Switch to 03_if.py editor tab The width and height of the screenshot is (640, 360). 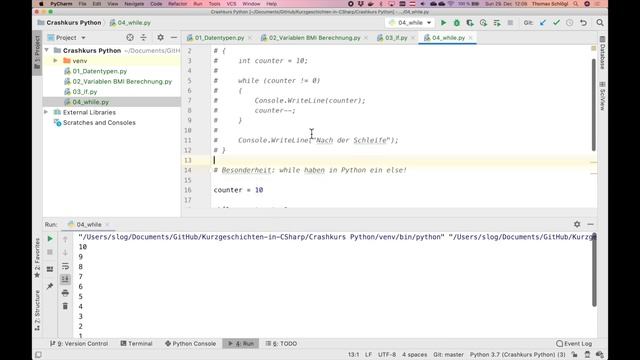coord(396,38)
